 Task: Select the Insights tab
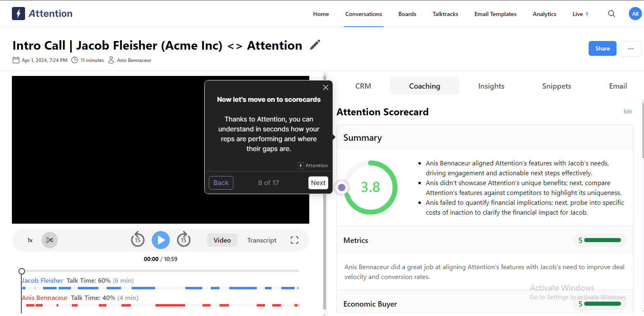point(491,86)
